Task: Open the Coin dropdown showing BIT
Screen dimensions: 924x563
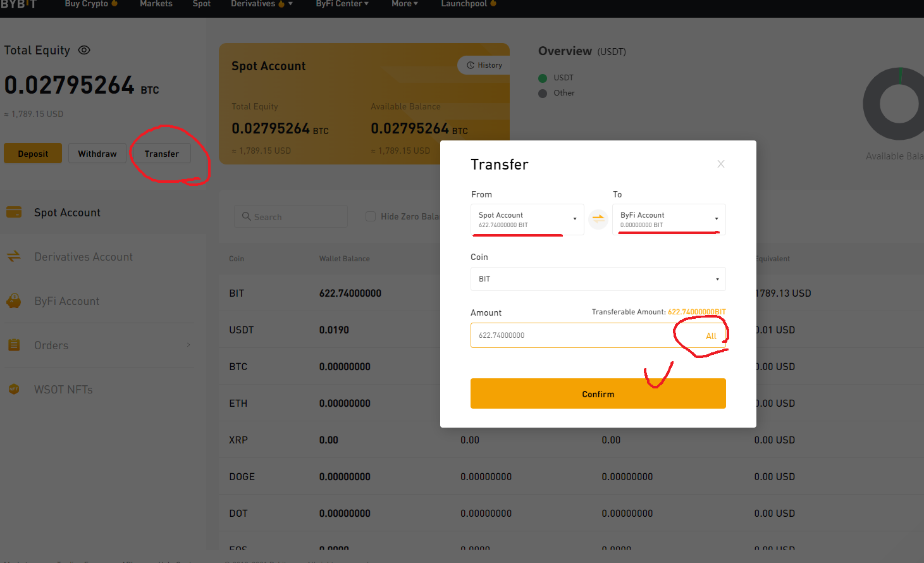Action: click(598, 279)
